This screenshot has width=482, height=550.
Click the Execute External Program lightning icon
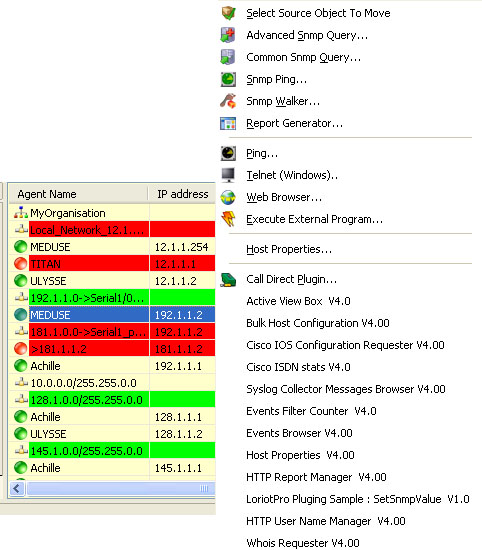click(228, 219)
